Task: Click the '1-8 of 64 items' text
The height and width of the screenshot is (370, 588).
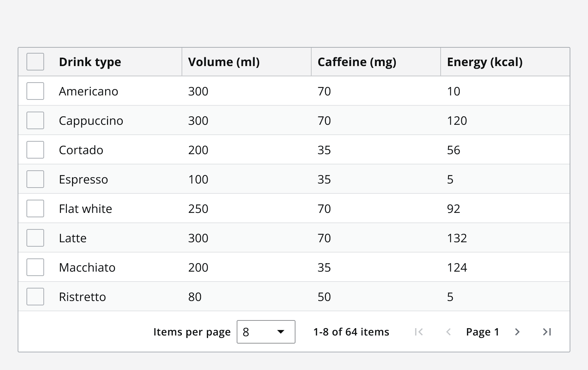Action: [x=351, y=332]
